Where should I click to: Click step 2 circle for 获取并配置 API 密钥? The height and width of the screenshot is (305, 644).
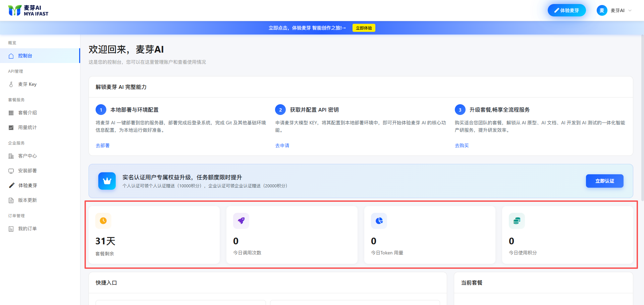point(280,110)
